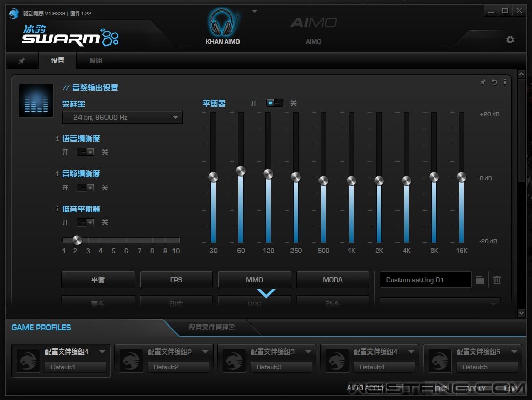532x400 pixels.
Task: Click profile slot 1 ROCCAT icon
Action: click(28, 361)
